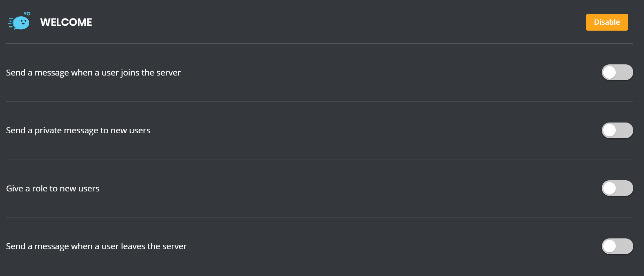The width and height of the screenshot is (644, 276).
Task: Click the white knob on the join message switch
Action: pos(610,72)
